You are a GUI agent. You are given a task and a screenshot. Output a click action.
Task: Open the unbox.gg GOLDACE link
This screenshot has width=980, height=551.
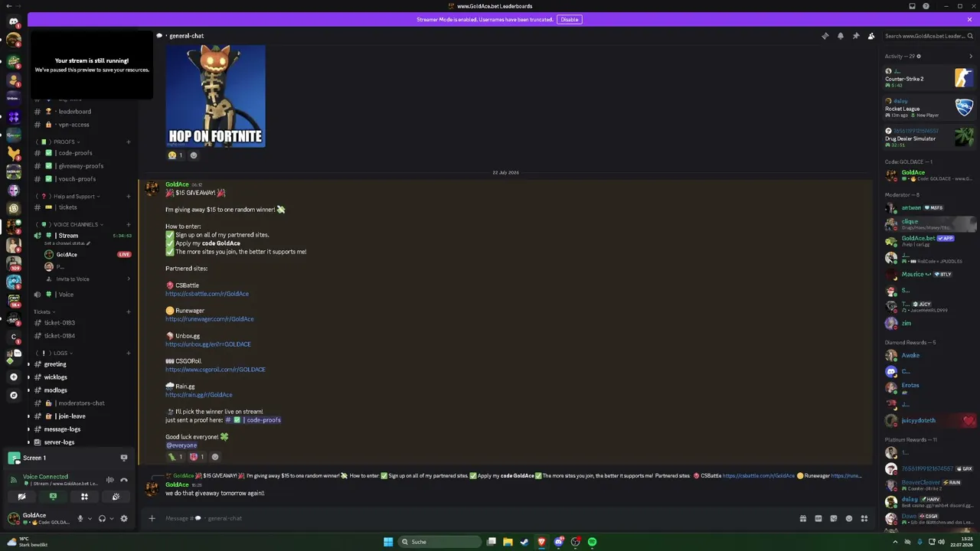point(208,344)
